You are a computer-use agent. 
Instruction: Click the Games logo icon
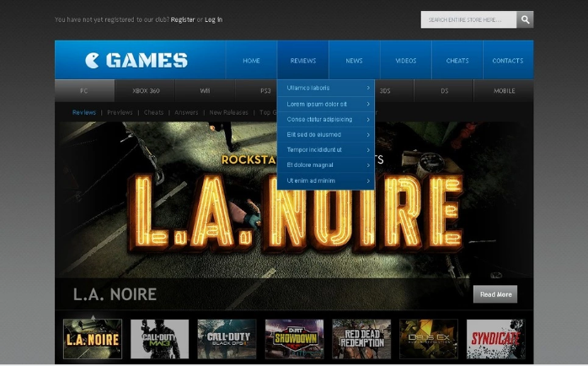click(93, 61)
